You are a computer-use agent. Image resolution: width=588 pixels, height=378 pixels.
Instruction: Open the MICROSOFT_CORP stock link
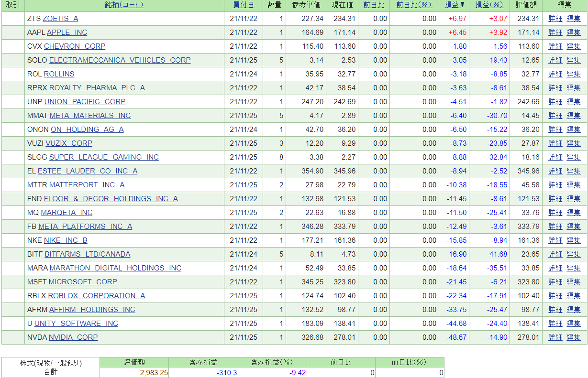coord(83,282)
